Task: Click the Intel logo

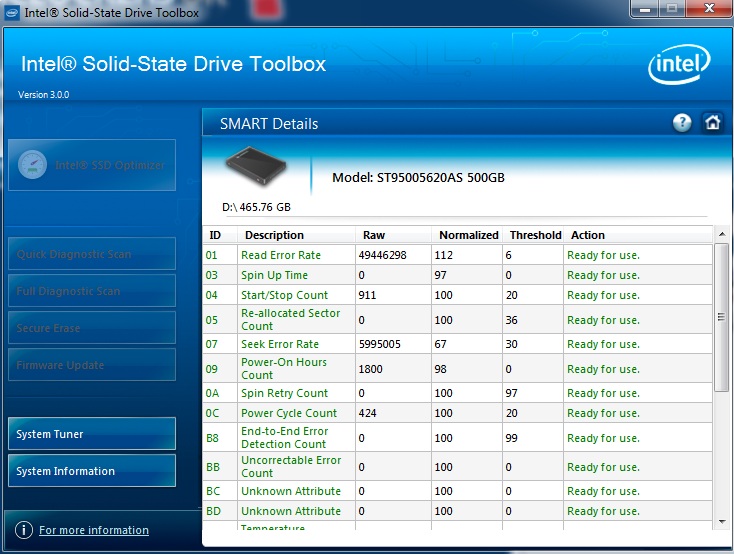Action: coord(678,67)
